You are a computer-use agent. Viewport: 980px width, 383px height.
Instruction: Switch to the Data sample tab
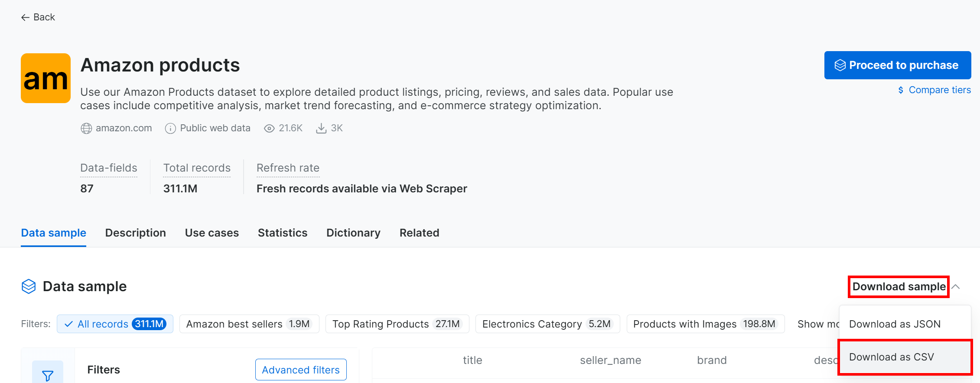(x=53, y=233)
